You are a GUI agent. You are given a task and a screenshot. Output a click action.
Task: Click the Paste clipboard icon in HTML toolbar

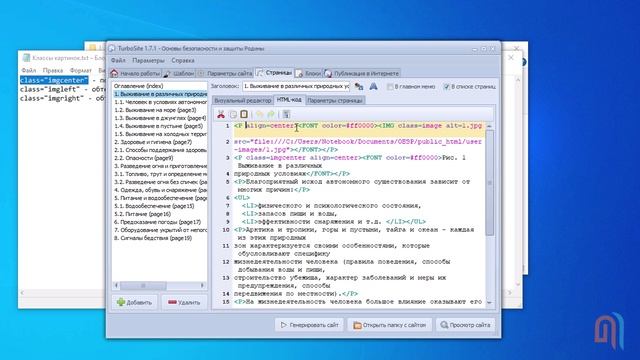point(244,114)
